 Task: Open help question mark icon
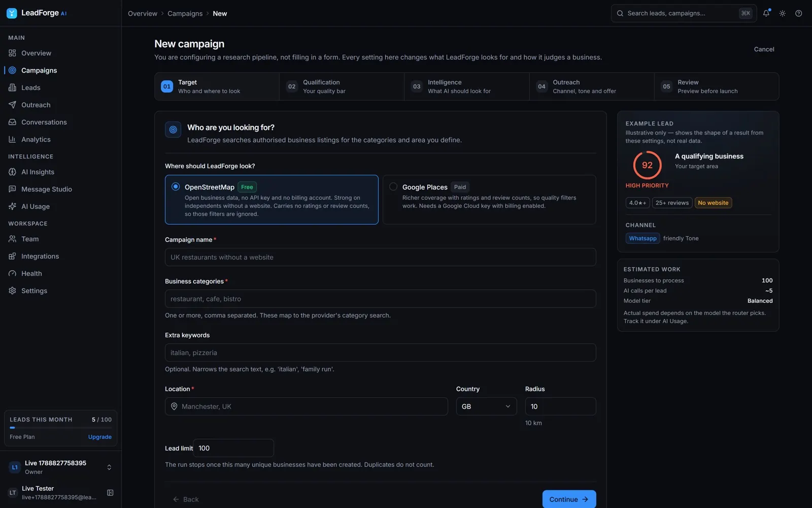[799, 13]
